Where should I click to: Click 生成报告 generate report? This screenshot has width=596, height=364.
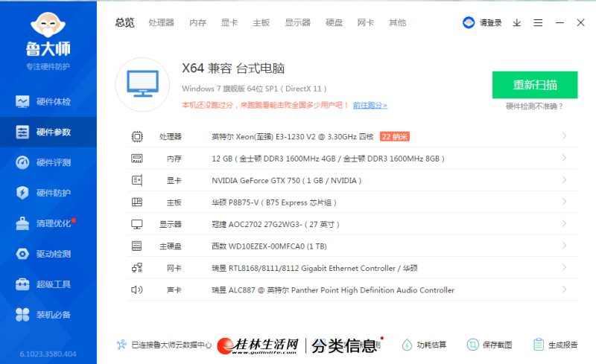556,345
